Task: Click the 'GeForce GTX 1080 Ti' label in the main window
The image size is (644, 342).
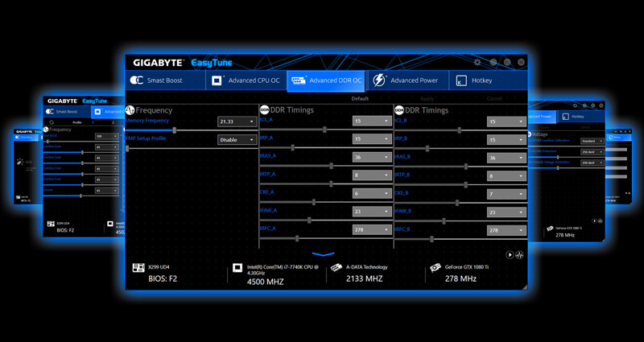Action: tap(467, 267)
